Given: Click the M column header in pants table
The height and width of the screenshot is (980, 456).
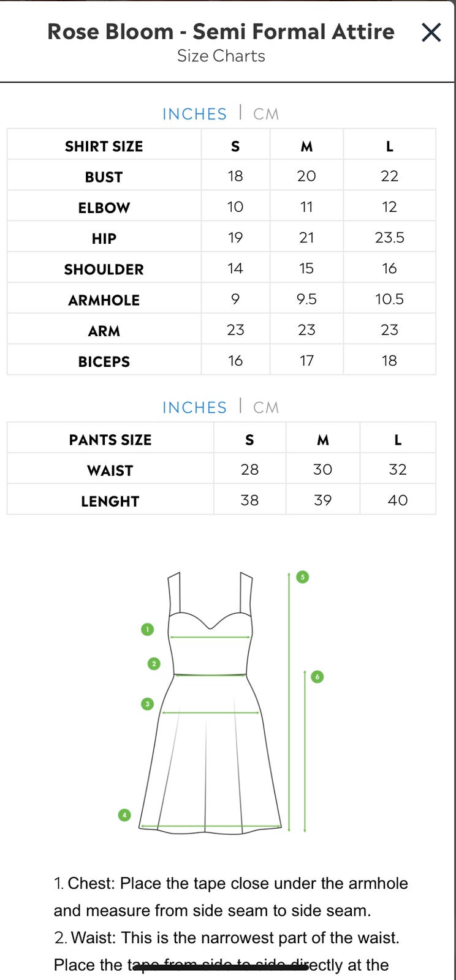Looking at the screenshot, I should (323, 440).
